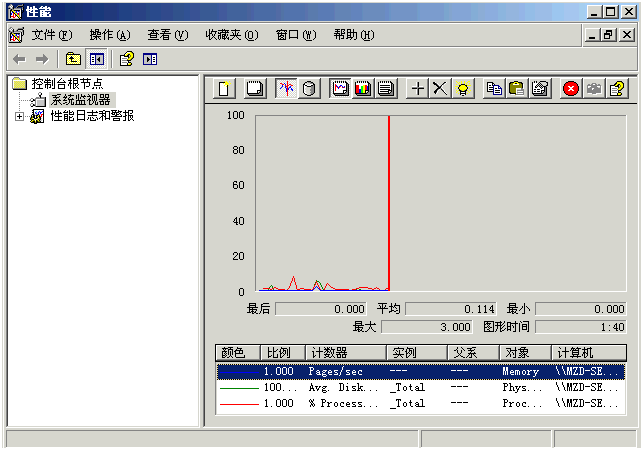Screen dimensions: 643x450
Task: Select the % Process counter row
Action: pyautogui.click(x=421, y=404)
